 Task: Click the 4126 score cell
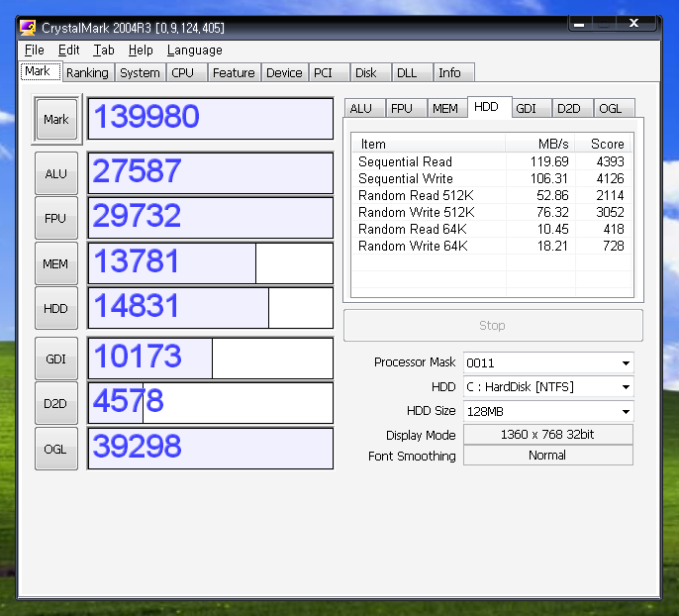click(x=610, y=178)
